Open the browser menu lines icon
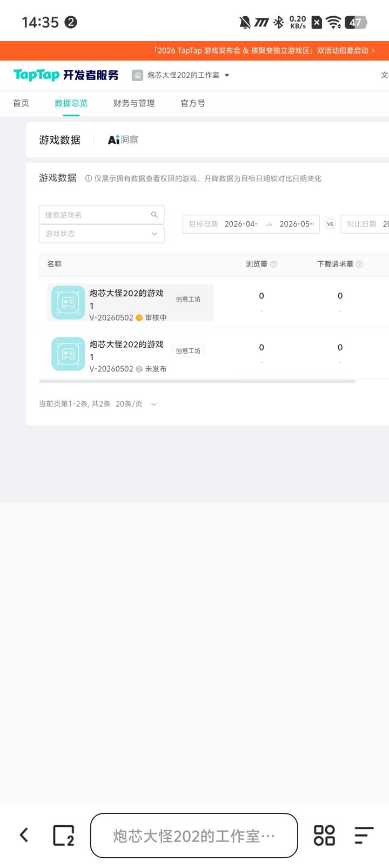This screenshot has width=389, height=868. pyautogui.click(x=364, y=835)
